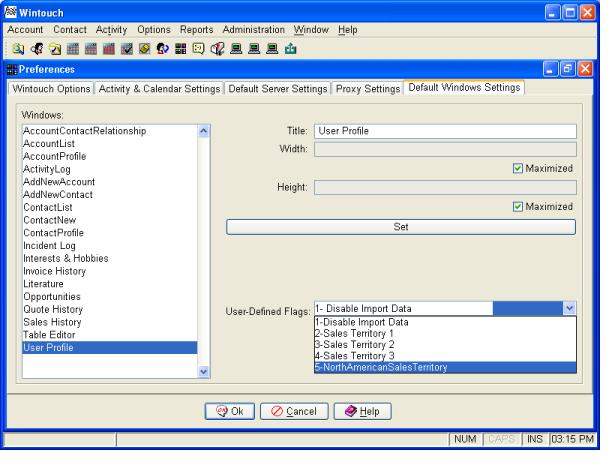Click the calendar with checkmark toolbar icon

click(x=127, y=49)
